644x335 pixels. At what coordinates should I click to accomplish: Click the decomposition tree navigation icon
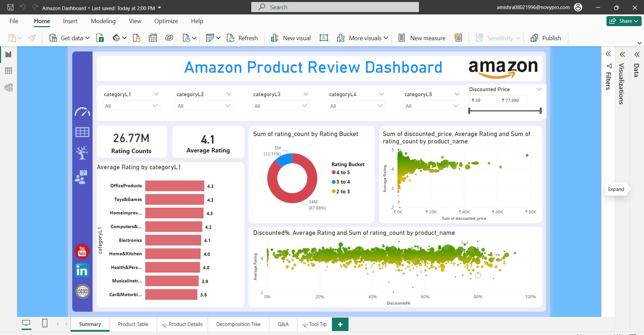coord(82,153)
